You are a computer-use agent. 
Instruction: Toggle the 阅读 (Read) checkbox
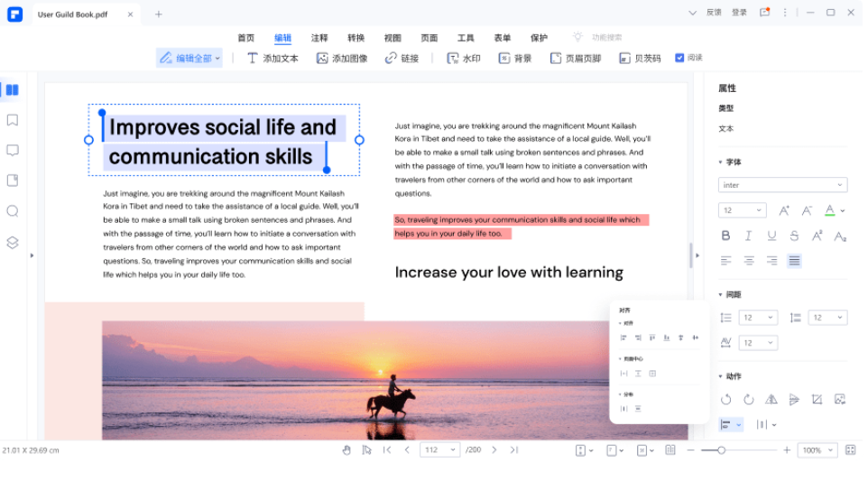pyautogui.click(x=679, y=58)
